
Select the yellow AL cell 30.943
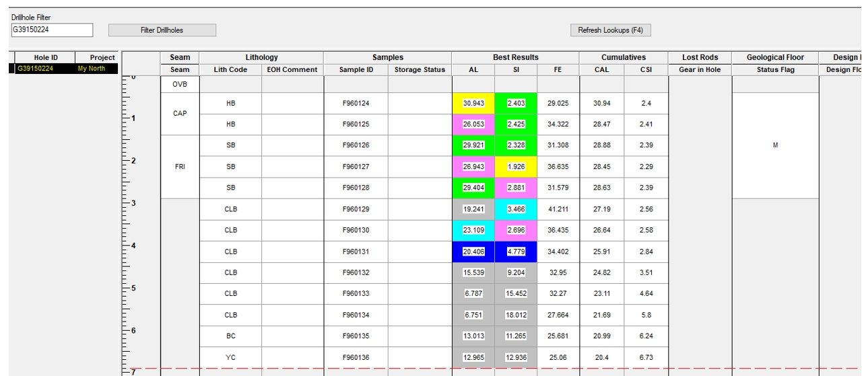click(473, 104)
